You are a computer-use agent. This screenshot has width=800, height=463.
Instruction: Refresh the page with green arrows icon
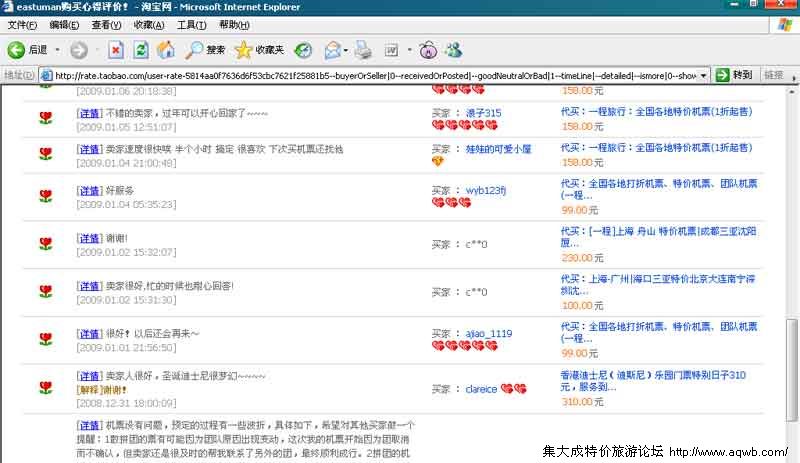tap(141, 50)
